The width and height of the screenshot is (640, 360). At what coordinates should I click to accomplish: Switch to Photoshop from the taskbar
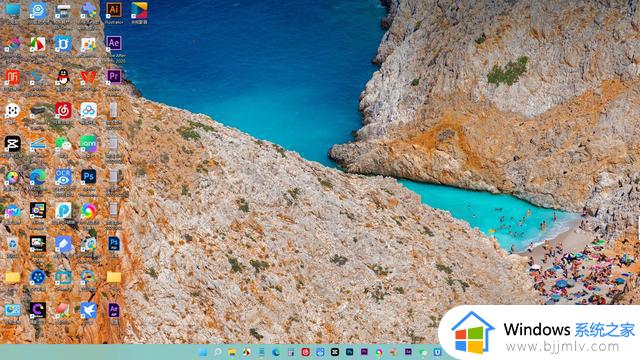click(349, 352)
